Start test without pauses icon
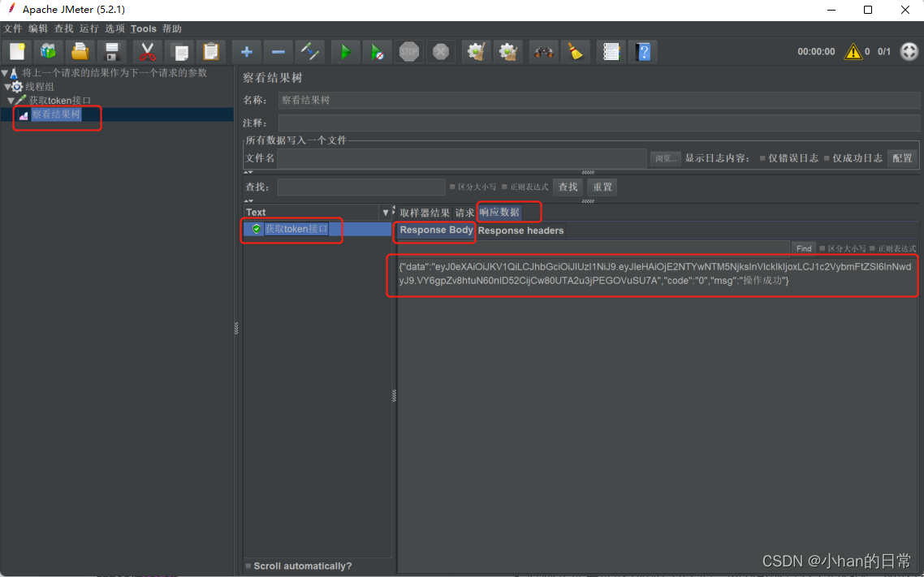Screen dimensions: 924x577 pyautogui.click(x=377, y=52)
